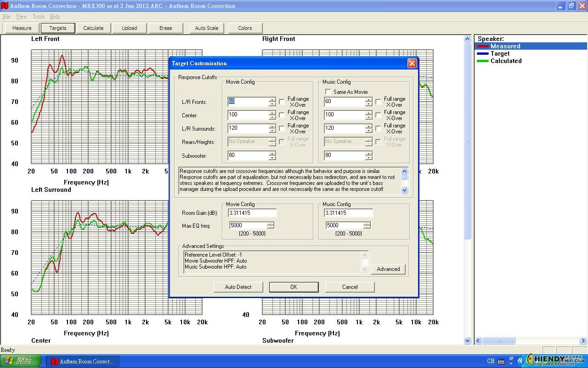Click the Targets toolbar button

tap(58, 28)
